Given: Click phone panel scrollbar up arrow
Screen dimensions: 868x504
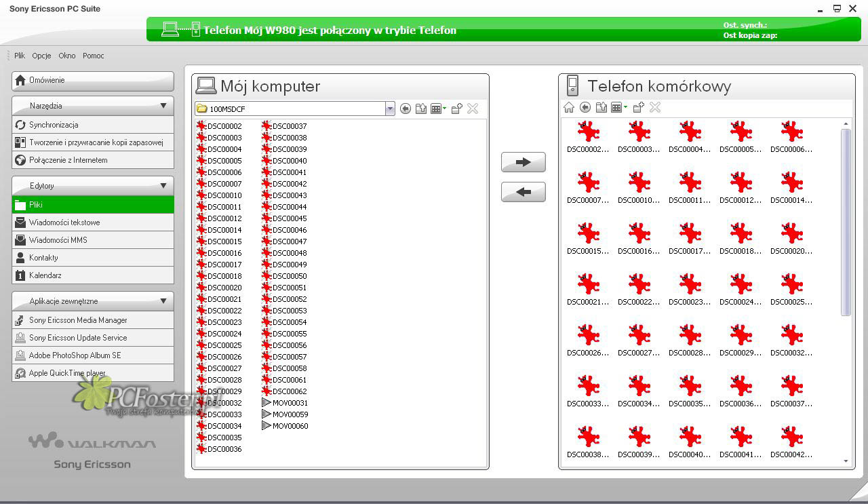Looking at the screenshot, I should click(846, 123).
